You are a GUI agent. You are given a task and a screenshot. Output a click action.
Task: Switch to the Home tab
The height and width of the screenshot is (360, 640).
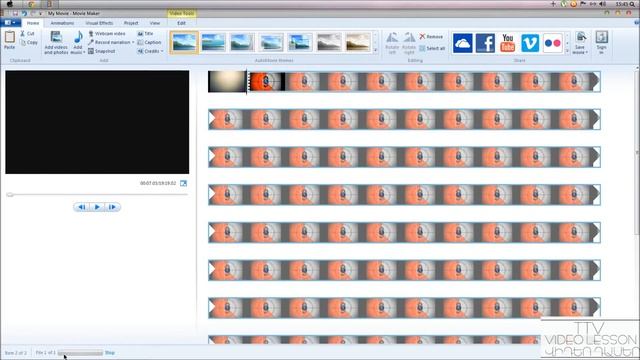click(x=33, y=23)
